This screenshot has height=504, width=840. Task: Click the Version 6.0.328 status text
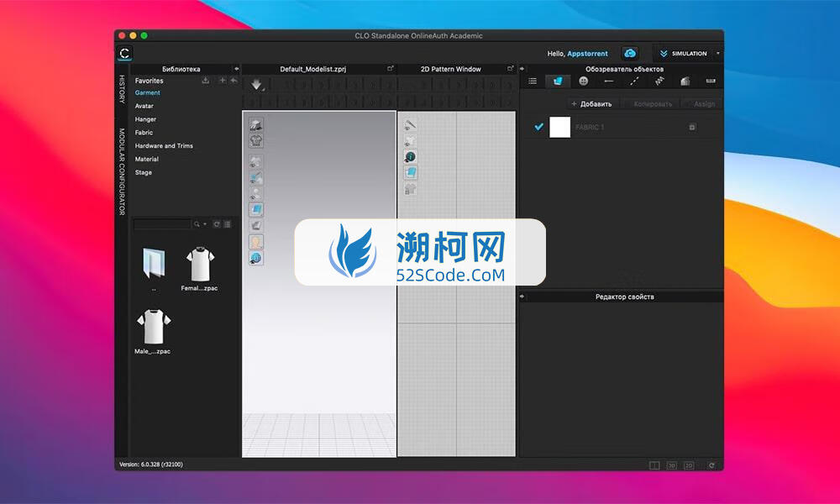(151, 465)
